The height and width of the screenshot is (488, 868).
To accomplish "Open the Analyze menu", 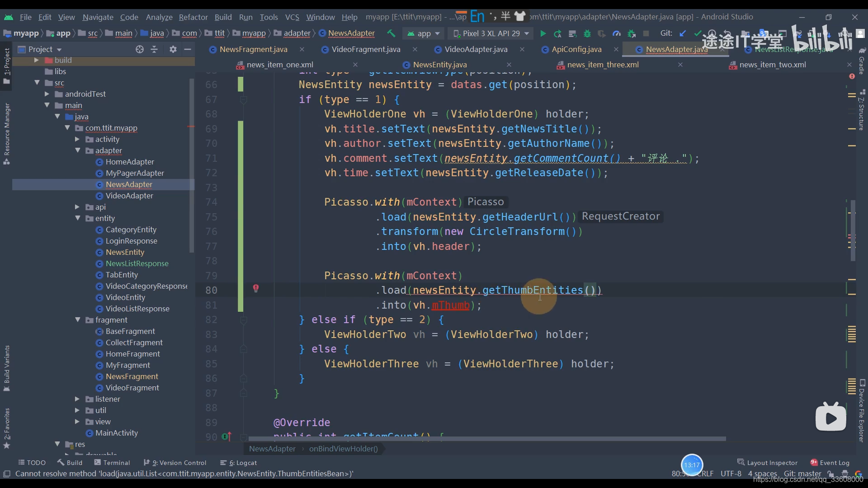I will click(x=159, y=17).
